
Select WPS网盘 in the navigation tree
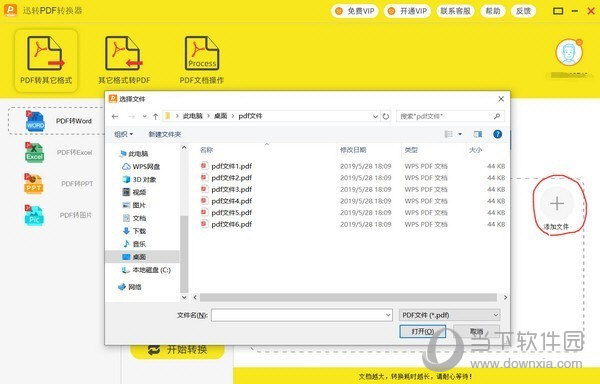tap(141, 166)
